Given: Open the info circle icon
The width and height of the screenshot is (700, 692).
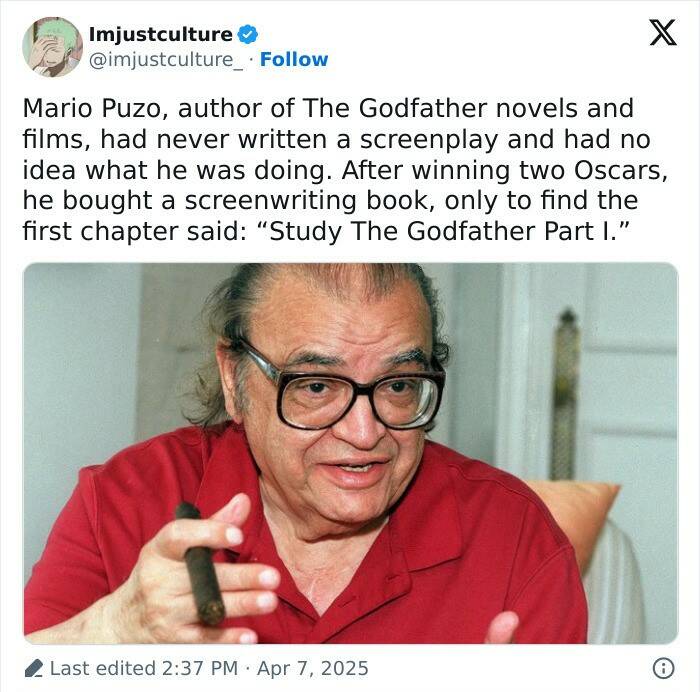Looking at the screenshot, I should pos(663,668).
